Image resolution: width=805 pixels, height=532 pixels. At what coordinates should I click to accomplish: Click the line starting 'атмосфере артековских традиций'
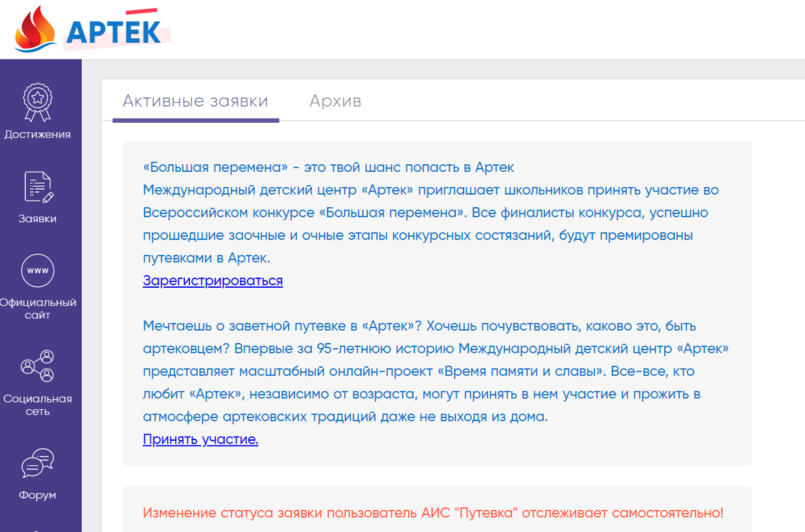click(x=345, y=417)
